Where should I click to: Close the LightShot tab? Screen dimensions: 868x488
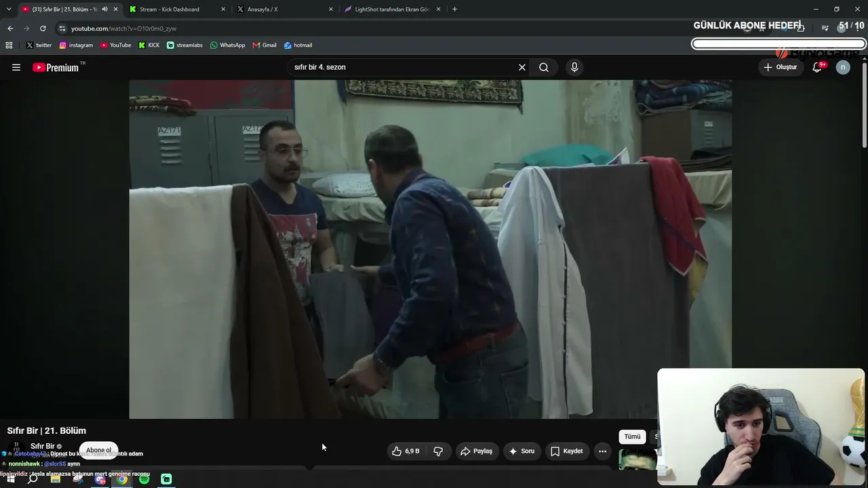tap(439, 9)
